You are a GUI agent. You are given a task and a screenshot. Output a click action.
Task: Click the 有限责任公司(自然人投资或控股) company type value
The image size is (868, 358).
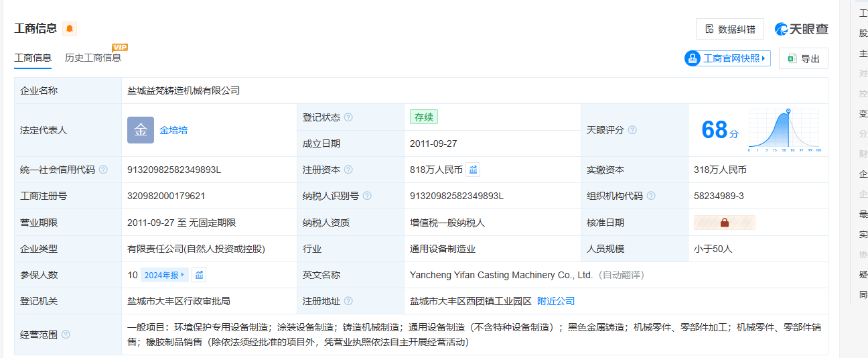pyautogui.click(x=196, y=249)
